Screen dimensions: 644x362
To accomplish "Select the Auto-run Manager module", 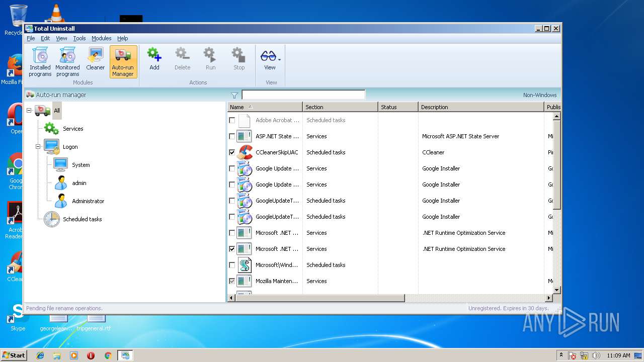I will (123, 62).
